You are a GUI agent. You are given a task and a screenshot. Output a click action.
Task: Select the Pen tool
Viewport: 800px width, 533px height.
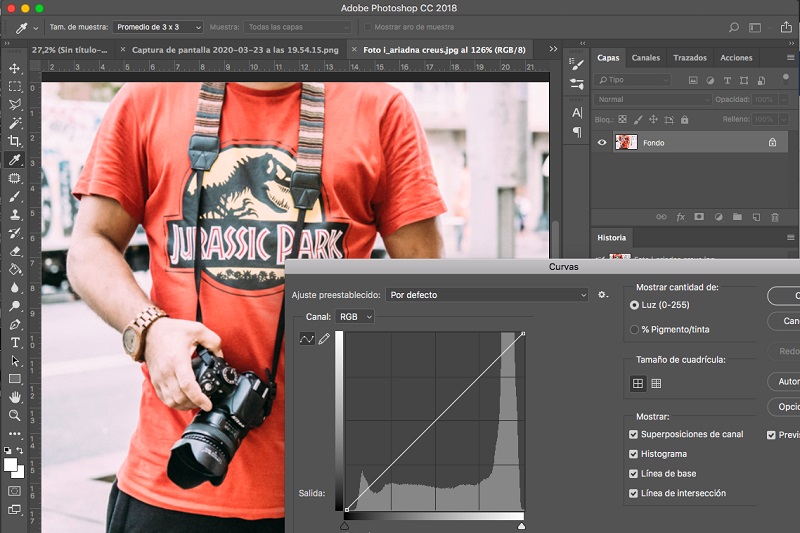(x=15, y=324)
